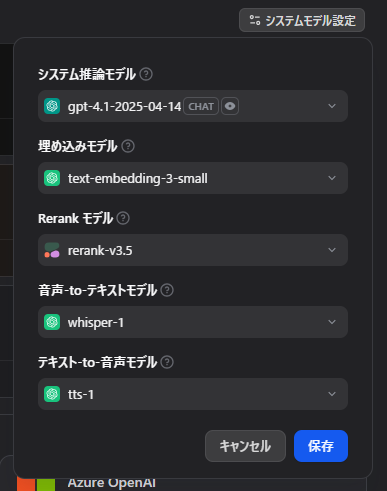Click the CHAT badge on the reasoning model
Screen dimensions: 387x491
201,106
